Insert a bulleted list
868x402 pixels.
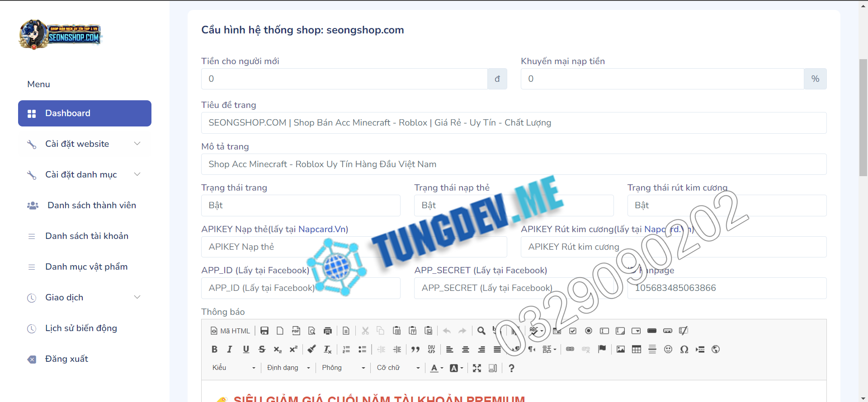click(x=362, y=349)
